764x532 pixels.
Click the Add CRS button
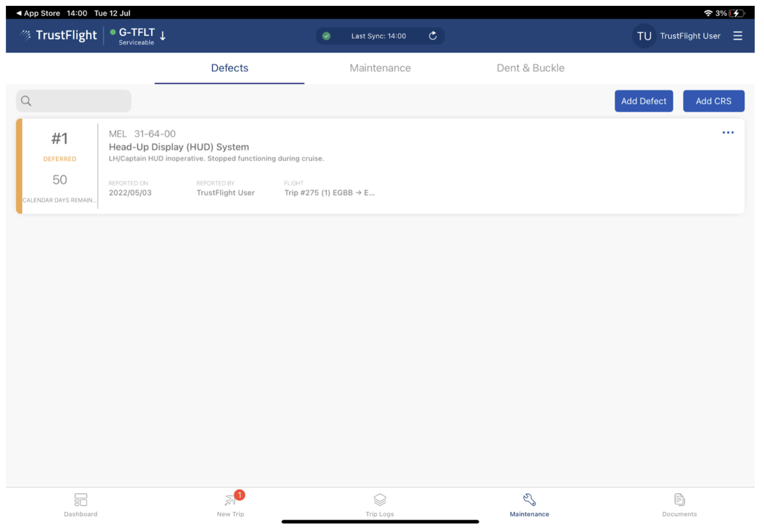pyautogui.click(x=714, y=101)
